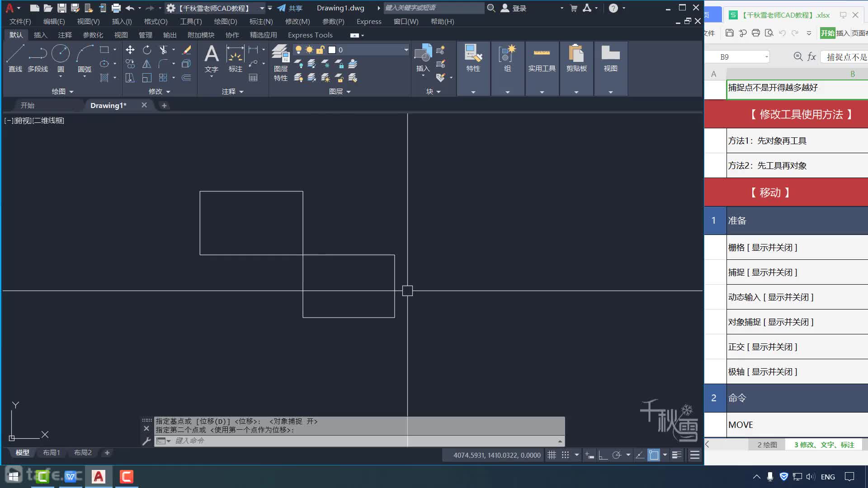
Task: Open the Start (开始) file tab
Action: click(x=28, y=105)
